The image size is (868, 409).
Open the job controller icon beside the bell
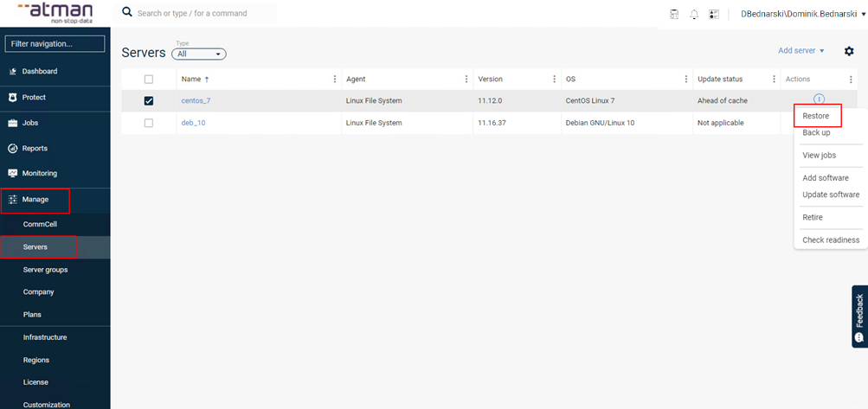[714, 15]
